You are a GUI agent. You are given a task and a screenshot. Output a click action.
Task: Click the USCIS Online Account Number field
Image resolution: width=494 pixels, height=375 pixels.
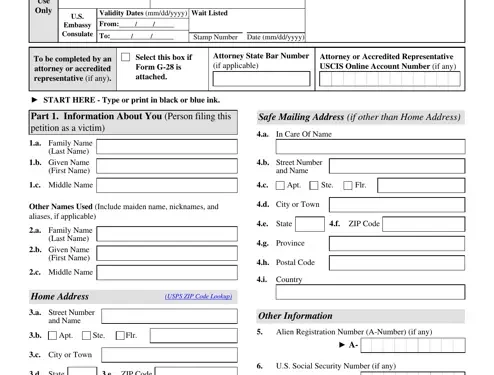point(390,79)
